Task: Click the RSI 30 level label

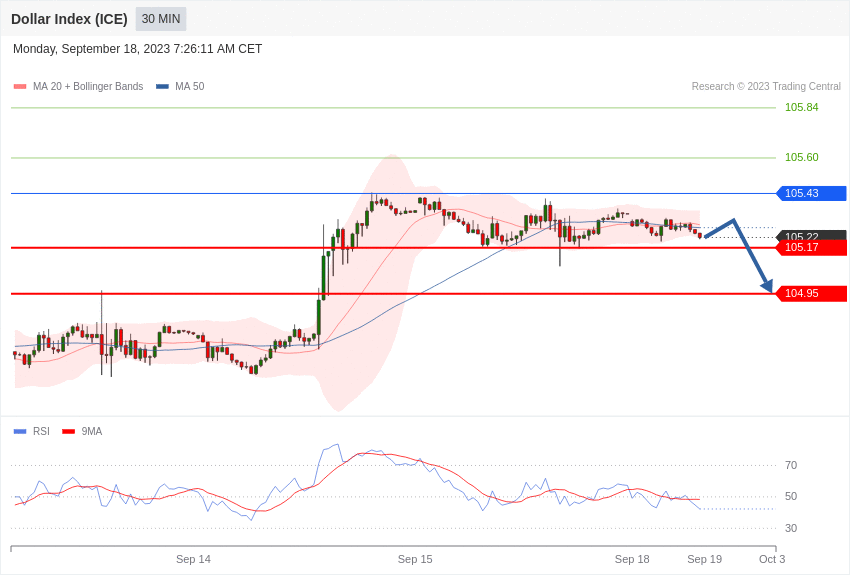Action: point(791,528)
